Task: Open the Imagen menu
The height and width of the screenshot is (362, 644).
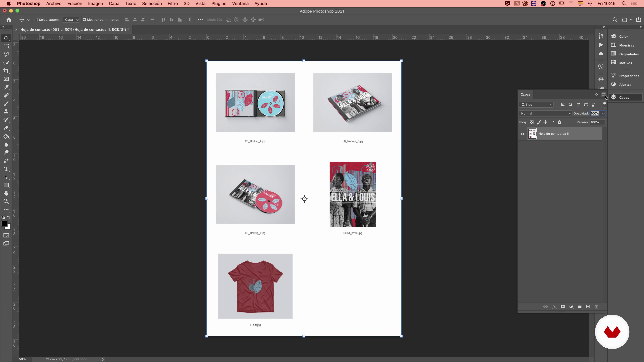Action: click(x=95, y=4)
